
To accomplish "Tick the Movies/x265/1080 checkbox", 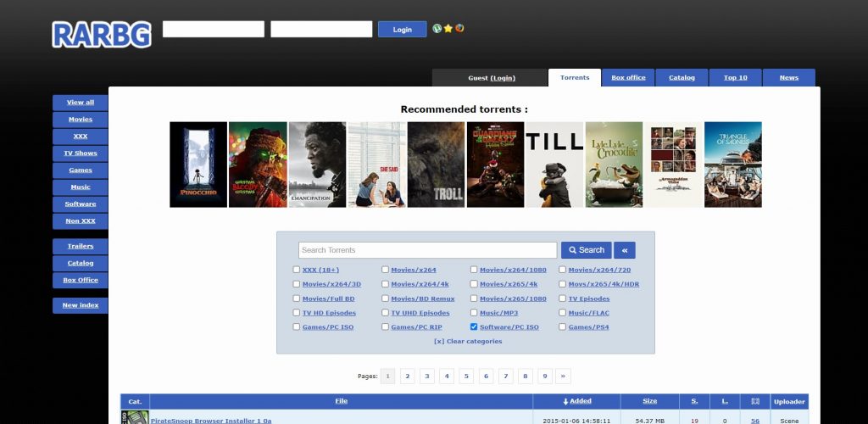I will point(474,298).
